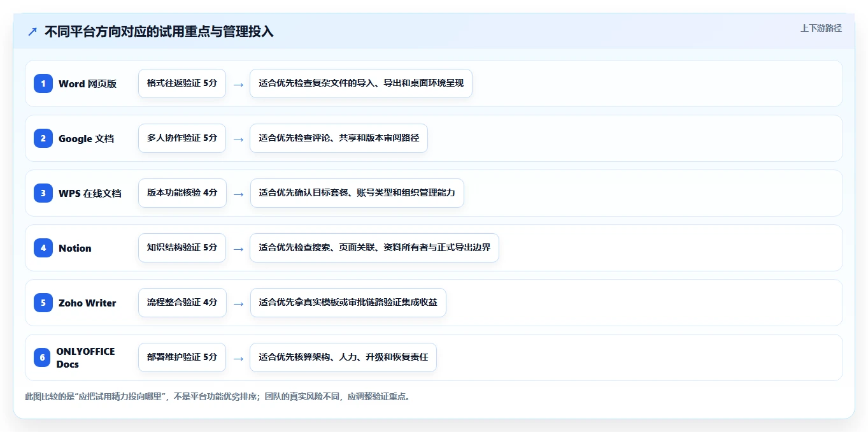Click the footnote starting 此图比较的是
The height and width of the screenshot is (432, 868).
click(218, 396)
